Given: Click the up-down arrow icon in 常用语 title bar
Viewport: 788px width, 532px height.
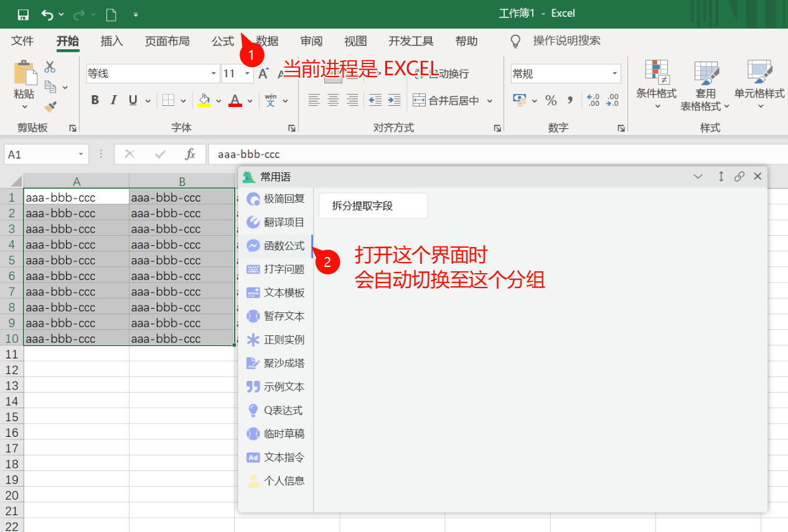Looking at the screenshot, I should 721,177.
